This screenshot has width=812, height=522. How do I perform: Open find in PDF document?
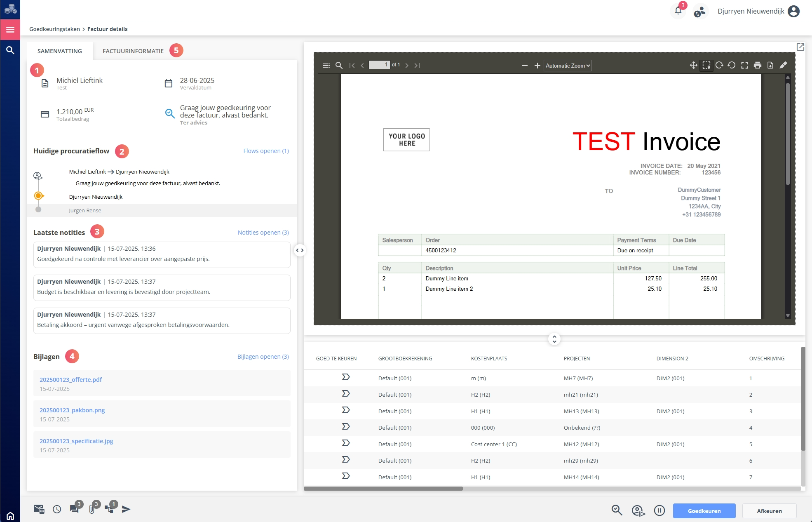(x=339, y=65)
